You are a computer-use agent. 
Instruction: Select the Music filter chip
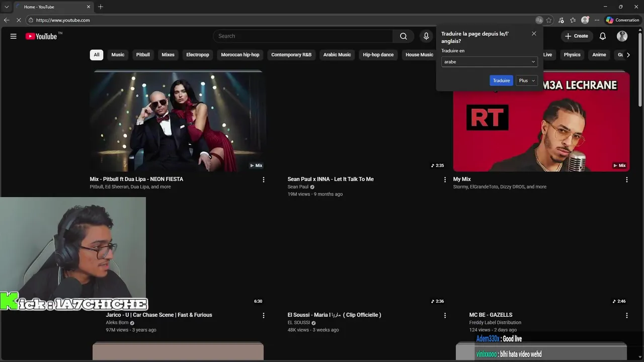pyautogui.click(x=118, y=55)
